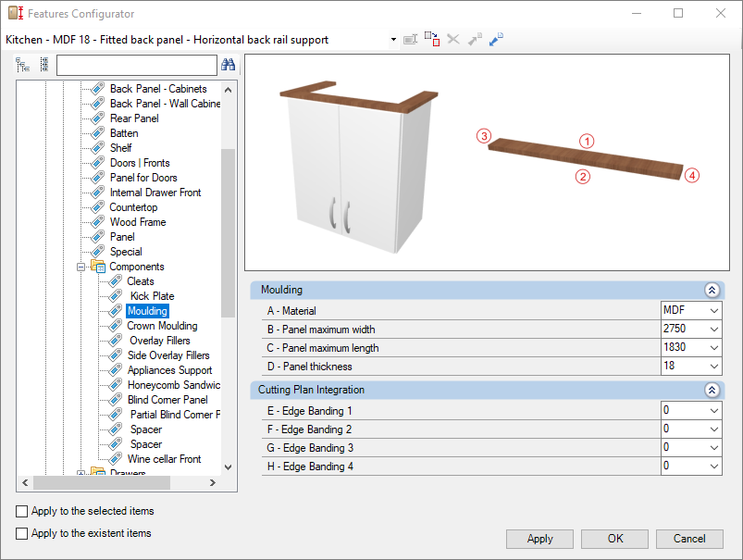Click the collapse tree icon beside the search box
The height and width of the screenshot is (560, 743).
tap(43, 65)
